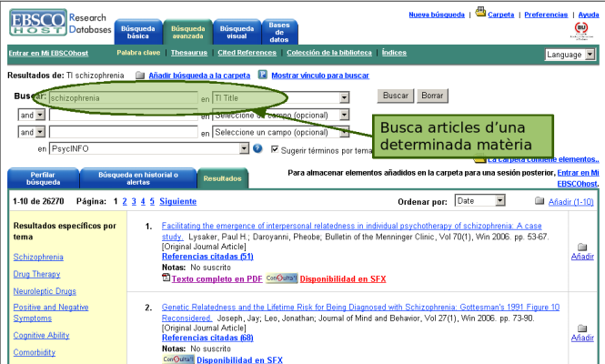Go to results page 3
The width and height of the screenshot is (605, 364).
pos(134,201)
